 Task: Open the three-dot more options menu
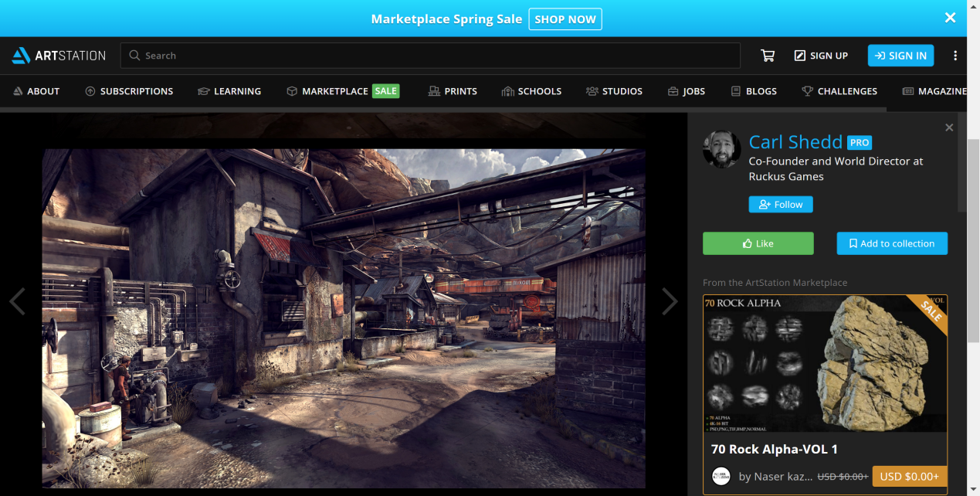coord(955,56)
